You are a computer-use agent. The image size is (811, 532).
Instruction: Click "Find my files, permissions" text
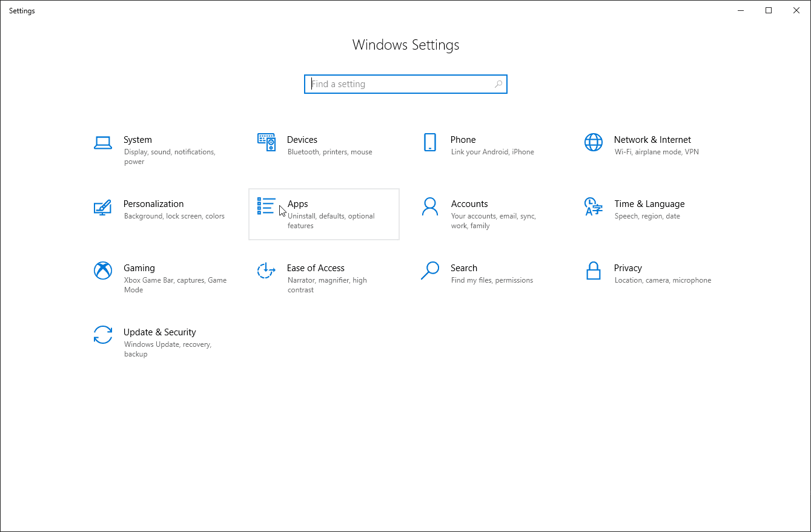(x=492, y=280)
